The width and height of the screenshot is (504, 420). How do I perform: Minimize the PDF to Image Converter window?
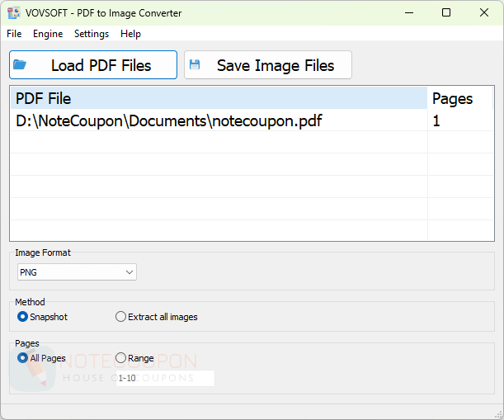click(x=409, y=13)
